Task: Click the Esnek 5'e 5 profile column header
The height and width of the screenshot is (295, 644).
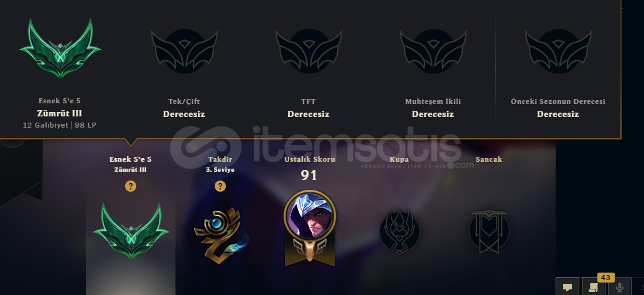Action: pos(131,159)
